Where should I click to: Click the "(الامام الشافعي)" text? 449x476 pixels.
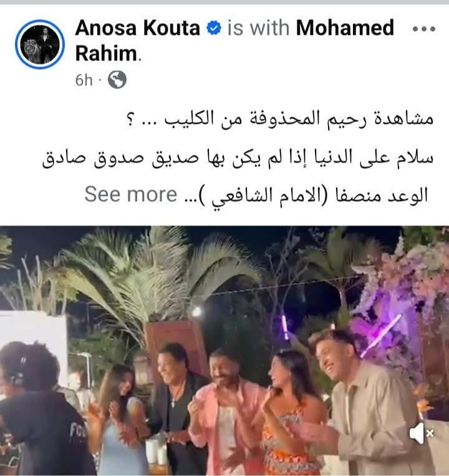click(264, 196)
